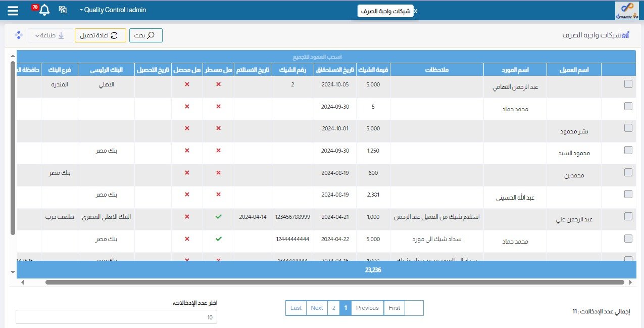The width and height of the screenshot is (644, 328).
Task: Click the بحث search button
Action: (146, 35)
